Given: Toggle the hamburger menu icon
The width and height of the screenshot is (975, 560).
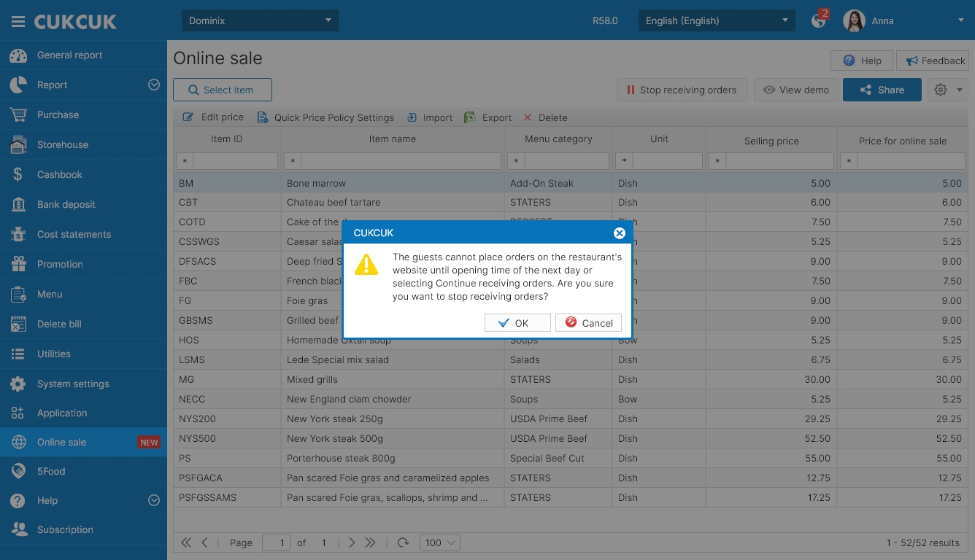Looking at the screenshot, I should tap(18, 22).
